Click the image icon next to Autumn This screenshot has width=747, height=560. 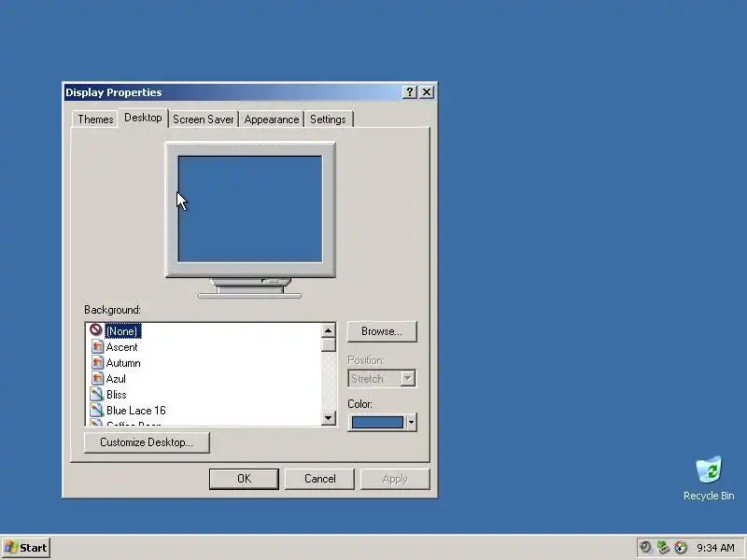(97, 363)
